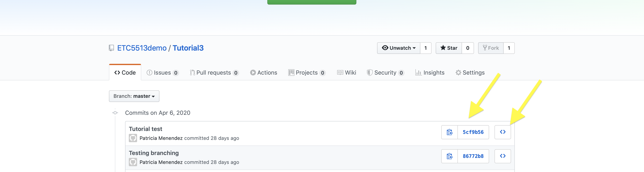Open the Tutorial test commit message
644x172 pixels.
click(146, 129)
